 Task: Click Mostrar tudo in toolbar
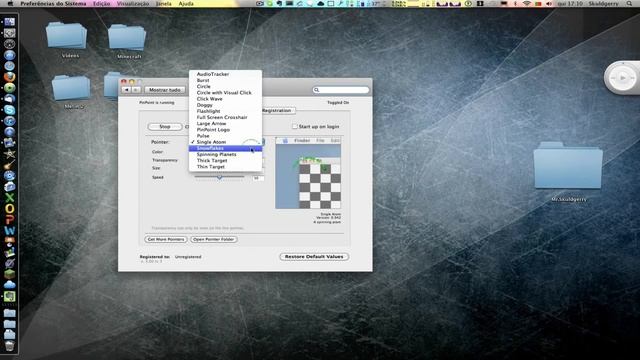coord(165,90)
